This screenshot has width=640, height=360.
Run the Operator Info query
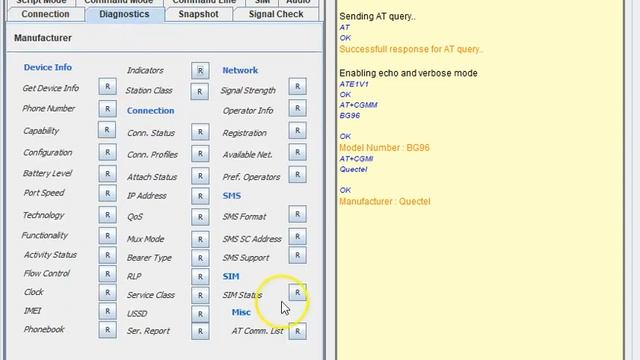pos(297,108)
